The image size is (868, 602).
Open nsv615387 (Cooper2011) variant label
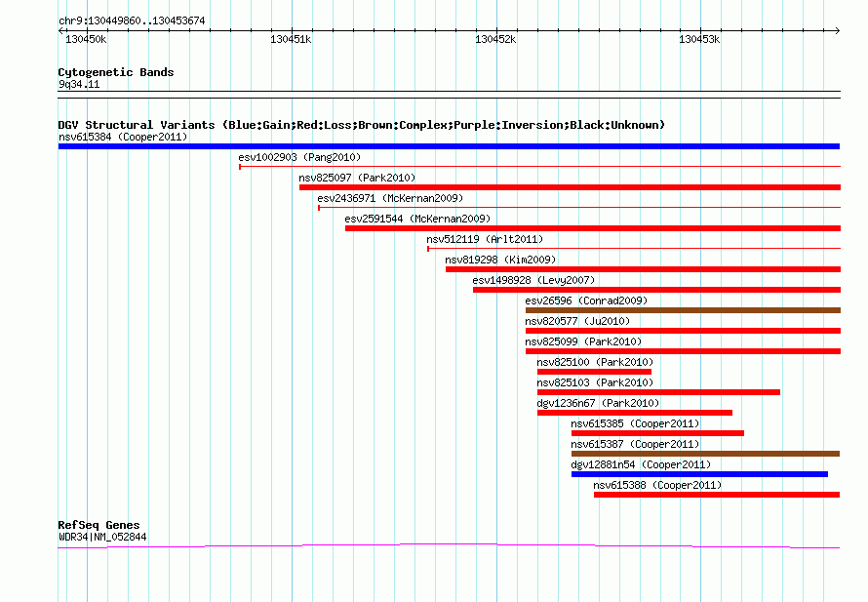point(635,444)
